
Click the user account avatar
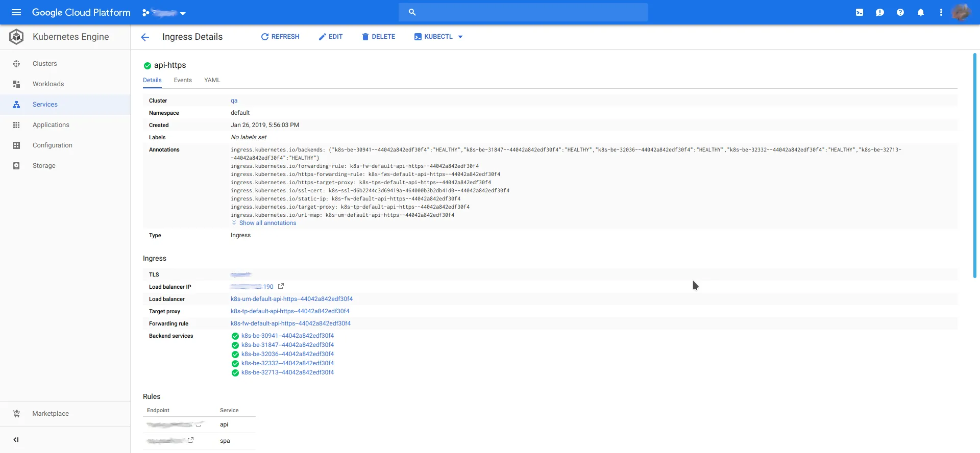pos(961,12)
